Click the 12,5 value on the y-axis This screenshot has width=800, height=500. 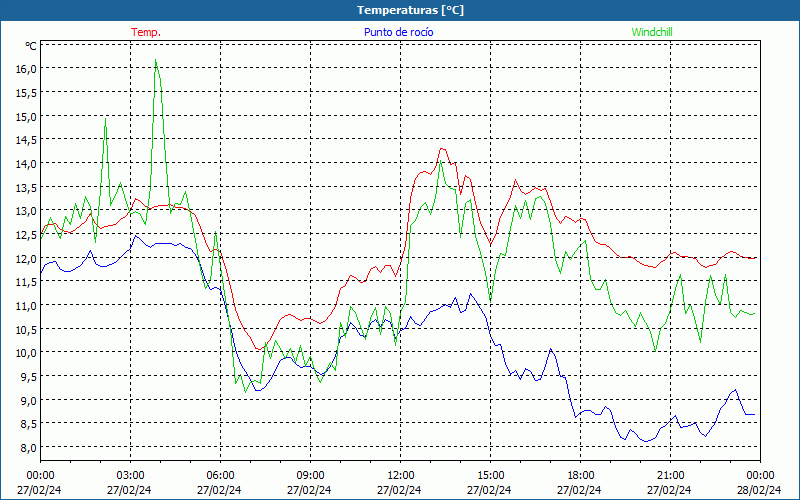coord(27,235)
